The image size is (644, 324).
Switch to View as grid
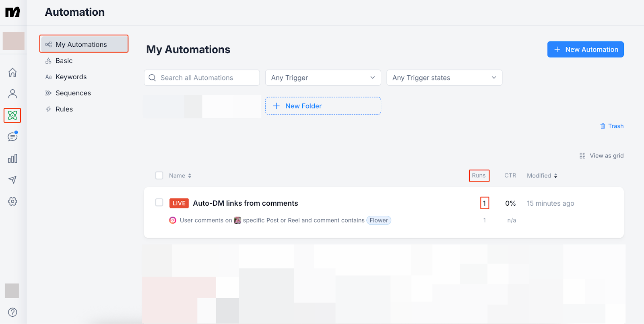click(x=601, y=156)
